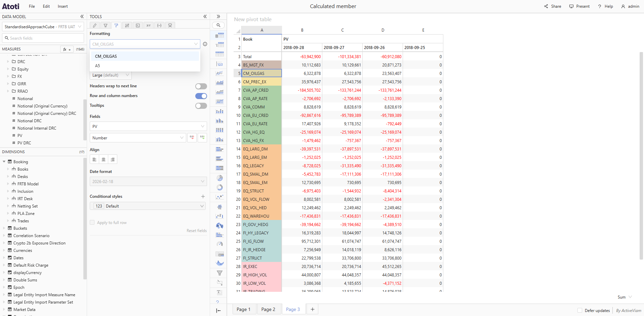Screen dimensions: 644x316
Task: Open the pencil edit tool tab
Action: click(95, 25)
